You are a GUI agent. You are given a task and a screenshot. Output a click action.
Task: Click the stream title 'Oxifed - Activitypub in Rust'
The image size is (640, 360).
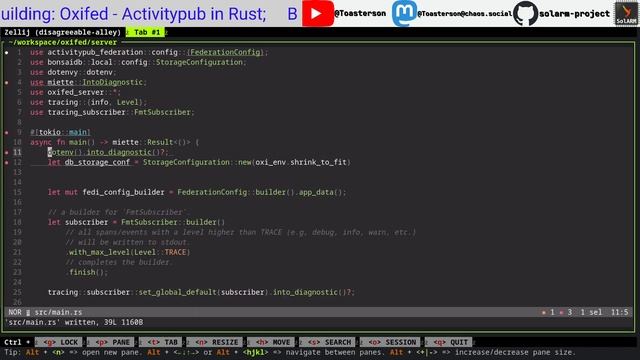pos(162,14)
